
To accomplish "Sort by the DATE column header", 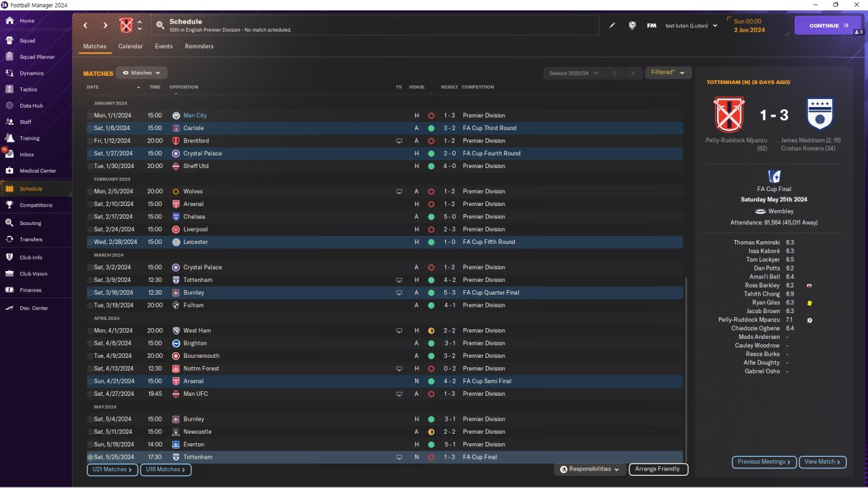I will pos(93,87).
